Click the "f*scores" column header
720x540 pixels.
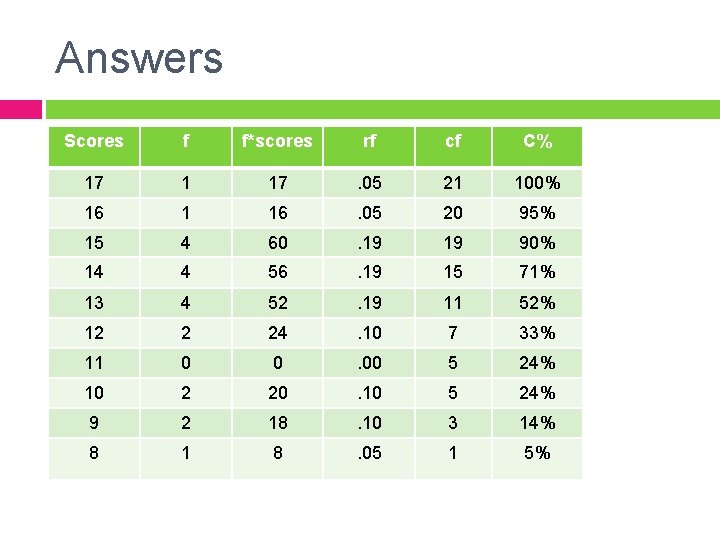click(x=277, y=141)
